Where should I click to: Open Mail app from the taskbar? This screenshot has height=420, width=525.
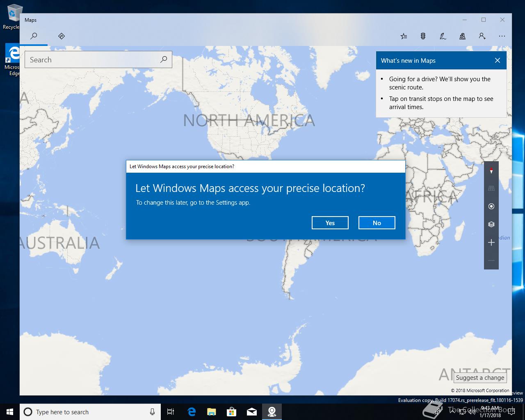[x=252, y=412]
